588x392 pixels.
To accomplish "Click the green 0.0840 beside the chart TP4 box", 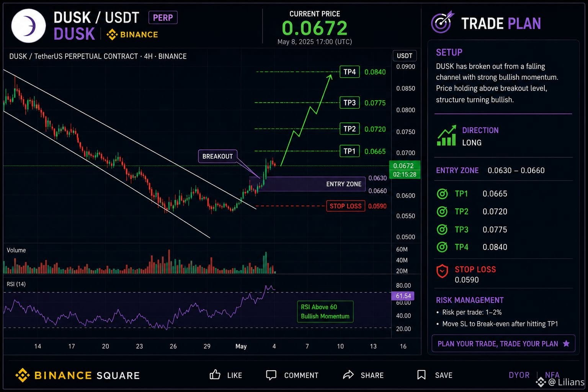I will pyautogui.click(x=375, y=72).
